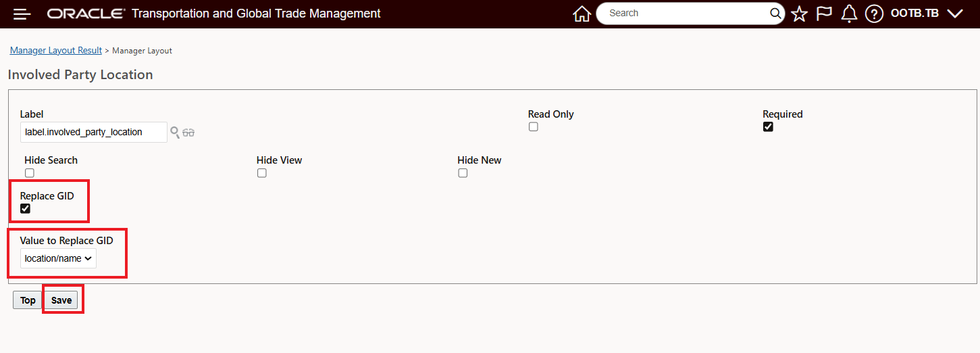980x353 pixels.
Task: Open Favorites star icon
Action: 799,14
